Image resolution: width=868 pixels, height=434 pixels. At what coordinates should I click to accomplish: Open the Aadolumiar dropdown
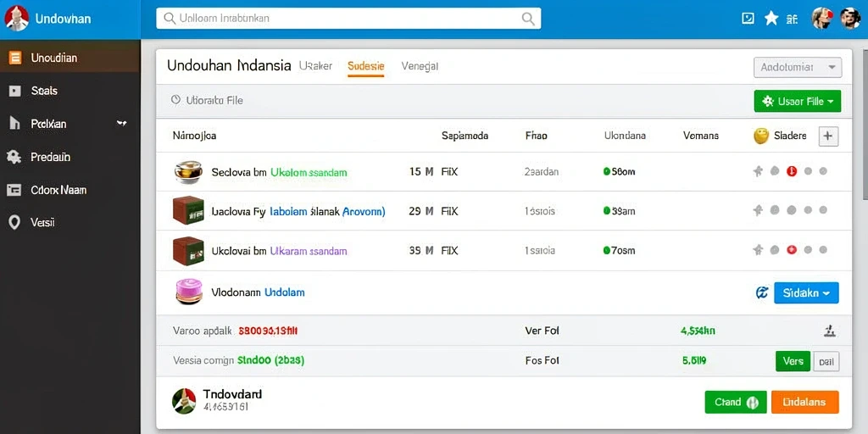798,68
